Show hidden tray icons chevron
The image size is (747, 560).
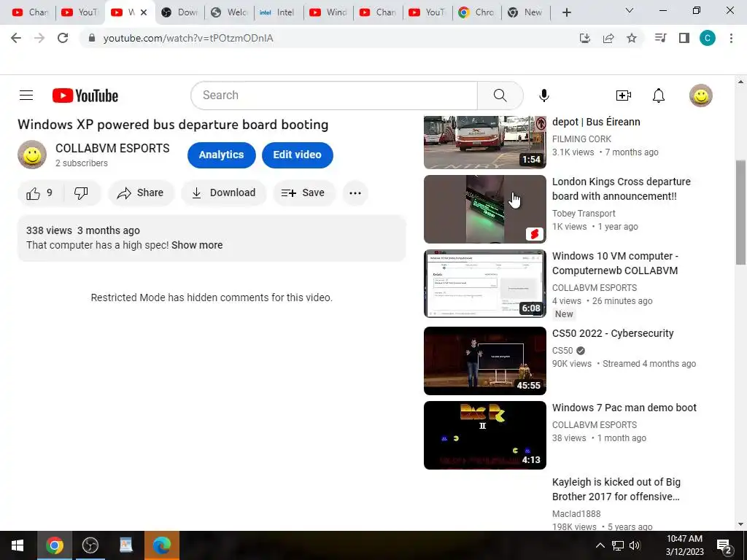[600, 545]
